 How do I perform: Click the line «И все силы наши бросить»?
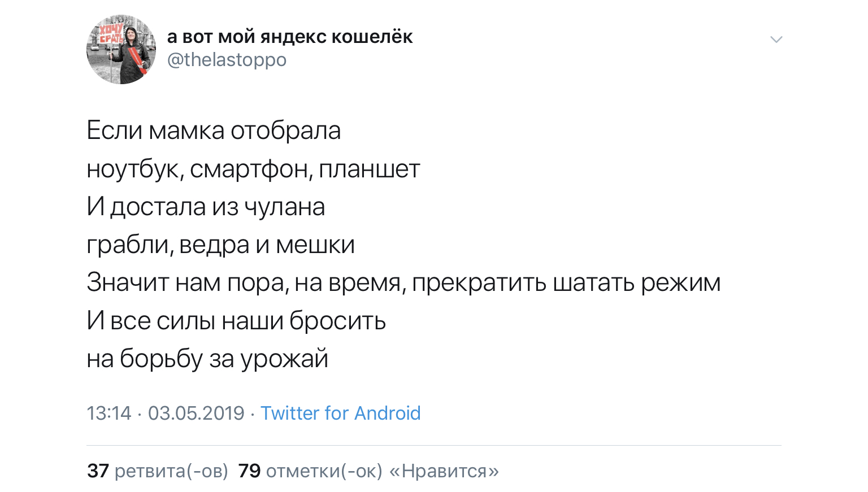click(236, 320)
